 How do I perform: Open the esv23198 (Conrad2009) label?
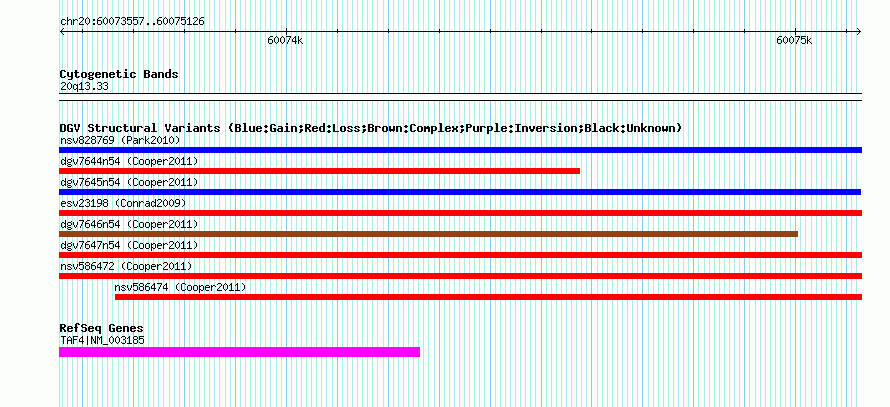coord(123,203)
